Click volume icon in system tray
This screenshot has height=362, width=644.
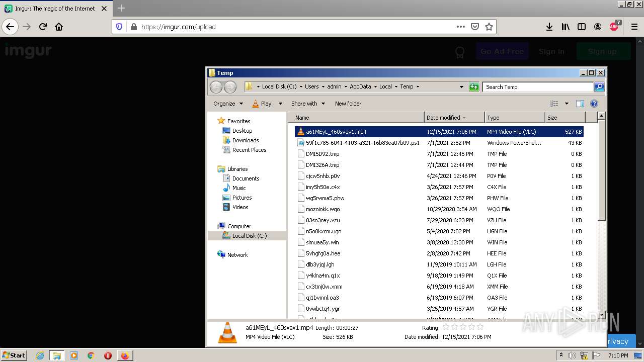572,355
